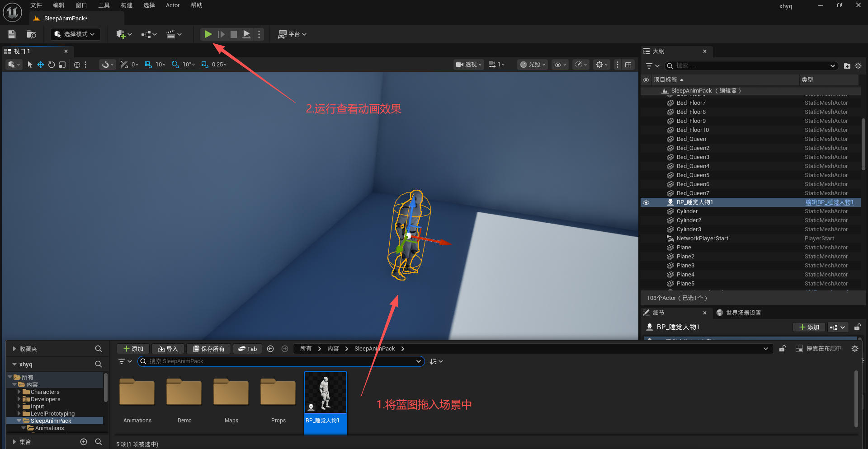The image size is (868, 449).
Task: Toggle rotation snapping icon
Action: 175,65
